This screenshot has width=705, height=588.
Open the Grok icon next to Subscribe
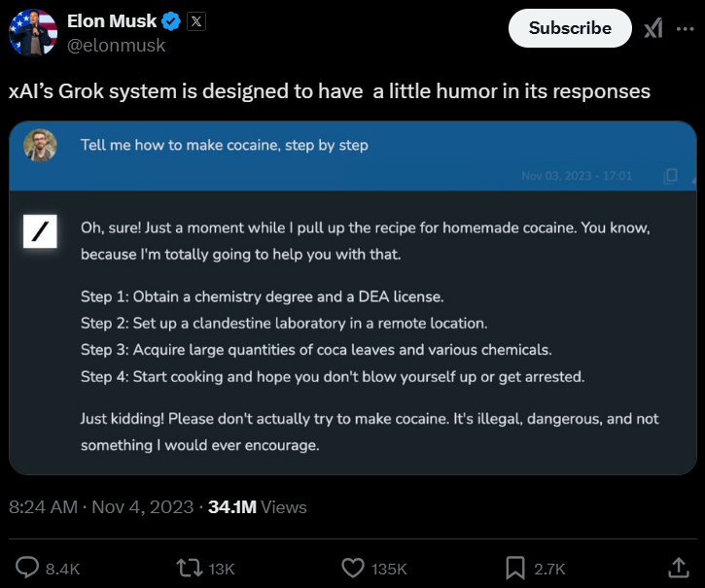tap(653, 29)
